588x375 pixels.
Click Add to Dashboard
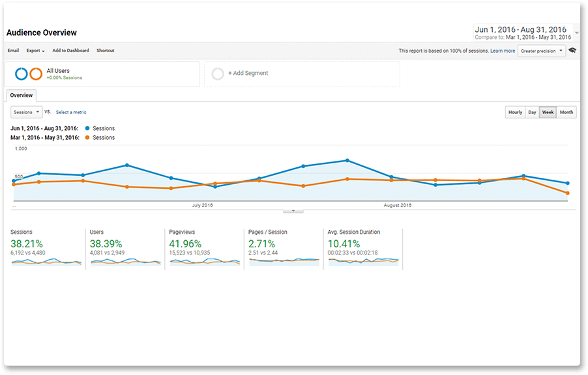point(70,51)
